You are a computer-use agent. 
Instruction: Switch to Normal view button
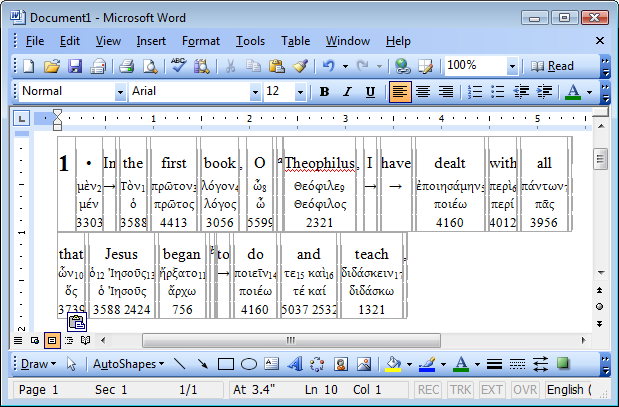point(18,340)
